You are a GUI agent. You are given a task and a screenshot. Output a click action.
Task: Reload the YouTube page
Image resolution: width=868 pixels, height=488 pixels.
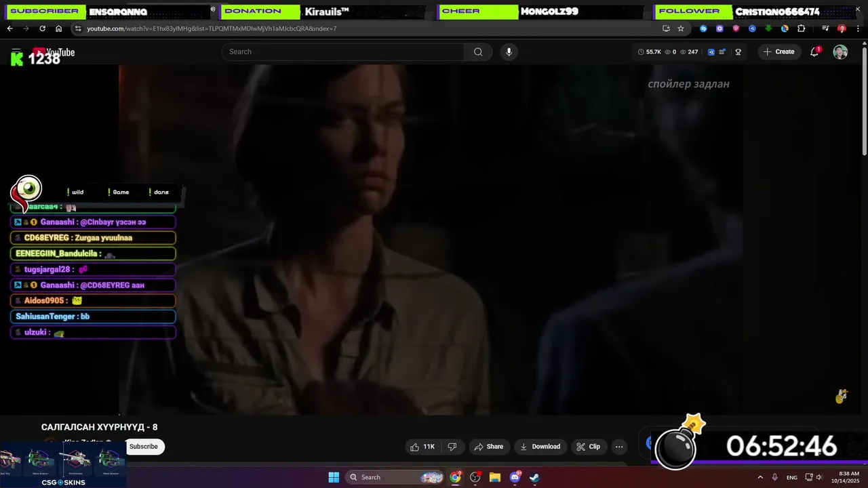point(42,28)
